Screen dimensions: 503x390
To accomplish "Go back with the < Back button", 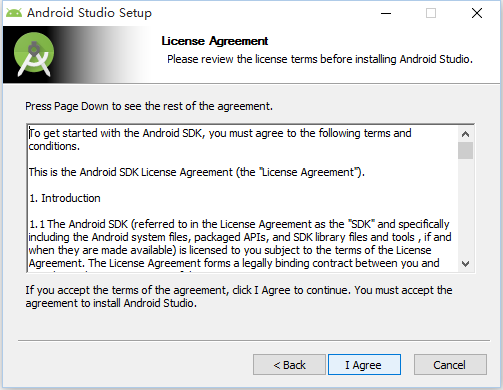I will [289, 365].
